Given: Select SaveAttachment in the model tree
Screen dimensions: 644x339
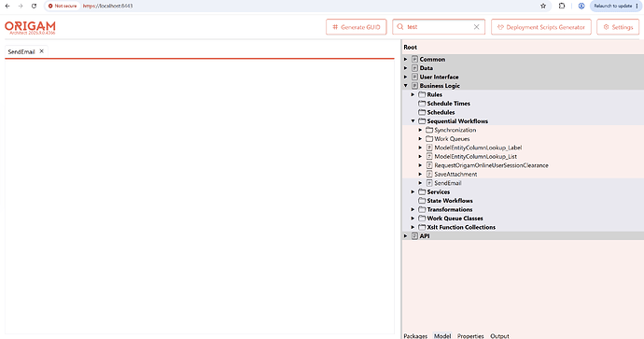Looking at the screenshot, I should click(455, 175).
